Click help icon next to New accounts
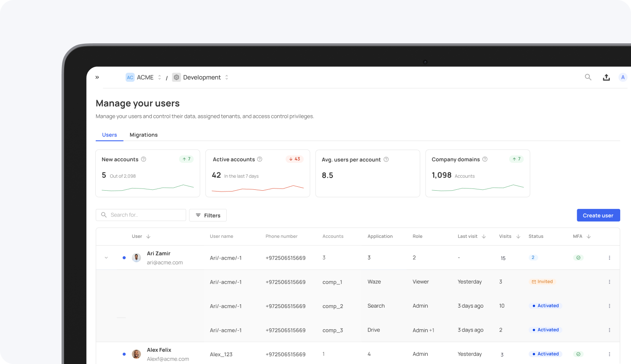Image resolution: width=631 pixels, height=364 pixels. pyautogui.click(x=143, y=159)
